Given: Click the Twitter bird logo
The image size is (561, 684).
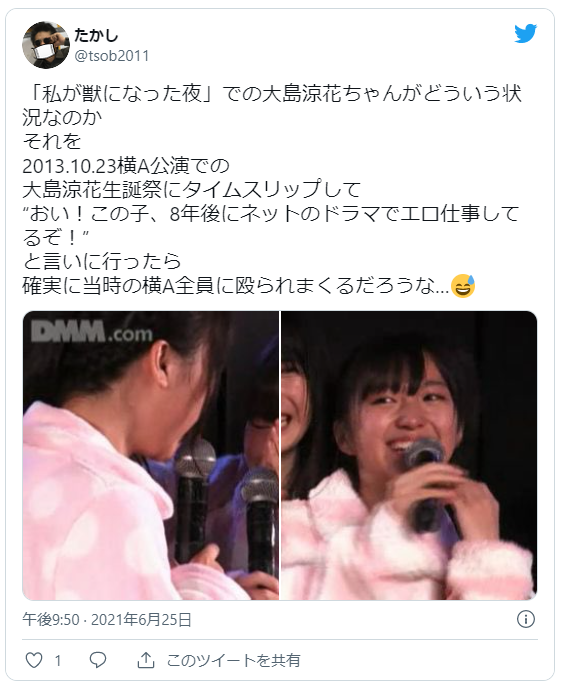Looking at the screenshot, I should (x=525, y=34).
